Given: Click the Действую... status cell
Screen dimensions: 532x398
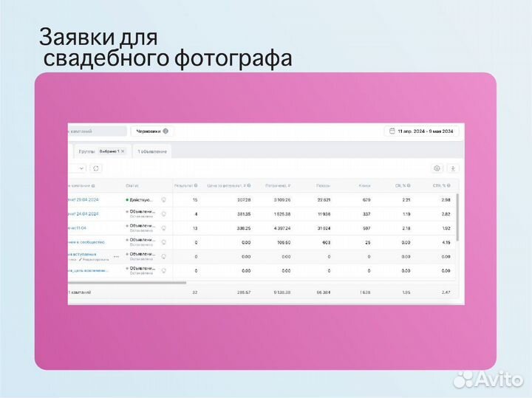Looking at the screenshot, I should (x=140, y=200).
